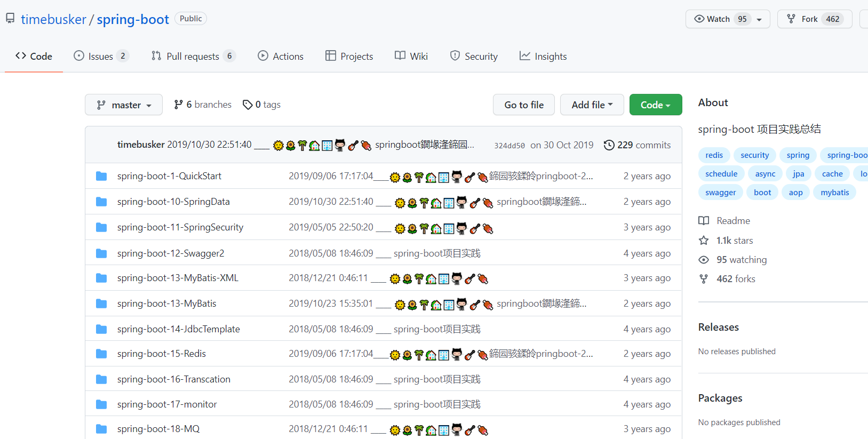Click the timebusker author name in commit header
This screenshot has height=439, width=868.
click(141, 145)
